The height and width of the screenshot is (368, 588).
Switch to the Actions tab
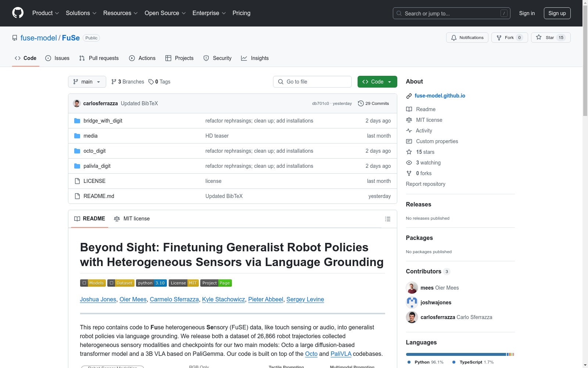142,58
